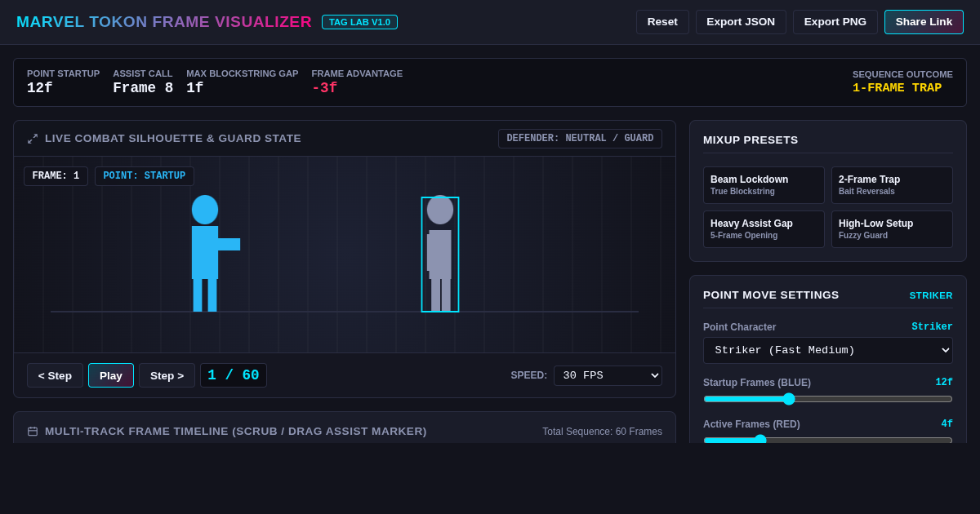Click the Assist Call value Frame 8
The image size is (980, 514).
click(x=143, y=88)
